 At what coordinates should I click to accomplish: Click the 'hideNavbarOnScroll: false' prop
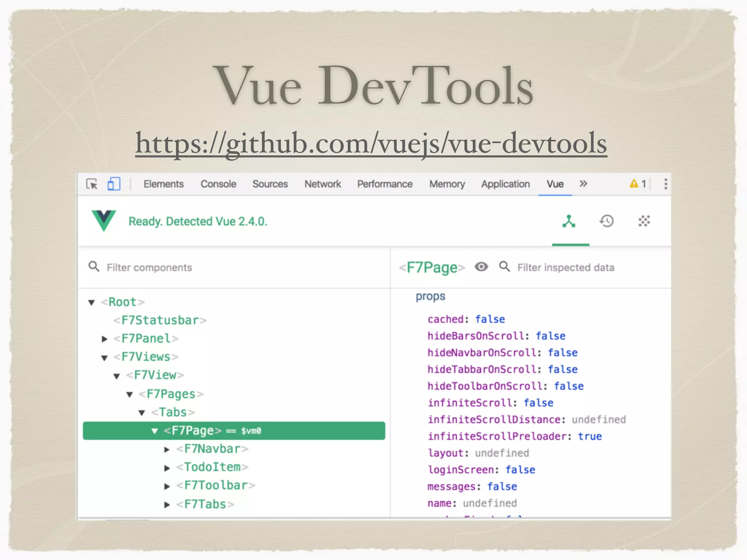click(503, 353)
